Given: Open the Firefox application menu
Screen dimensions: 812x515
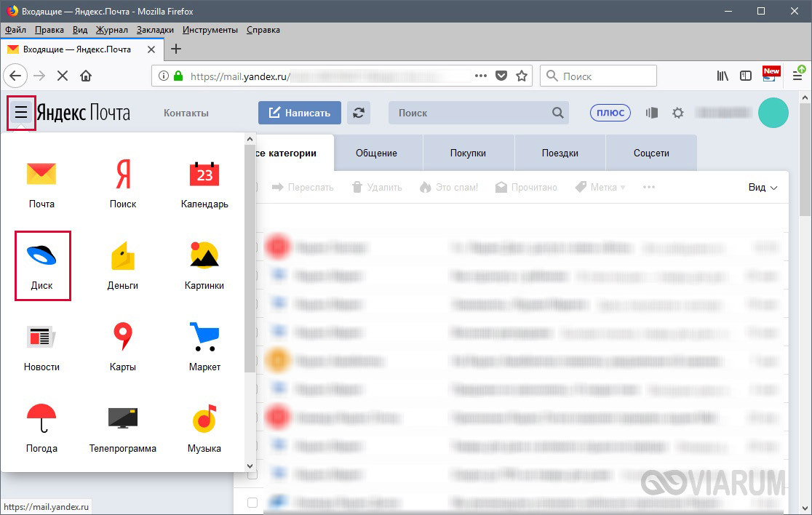Looking at the screenshot, I should pyautogui.click(x=797, y=76).
